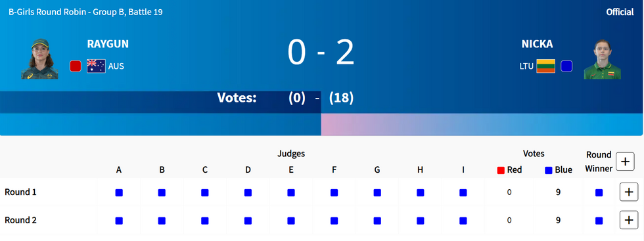Screen dimensions: 644x241
Task: Click the blue legend square beside Blue
Action: 548,170
